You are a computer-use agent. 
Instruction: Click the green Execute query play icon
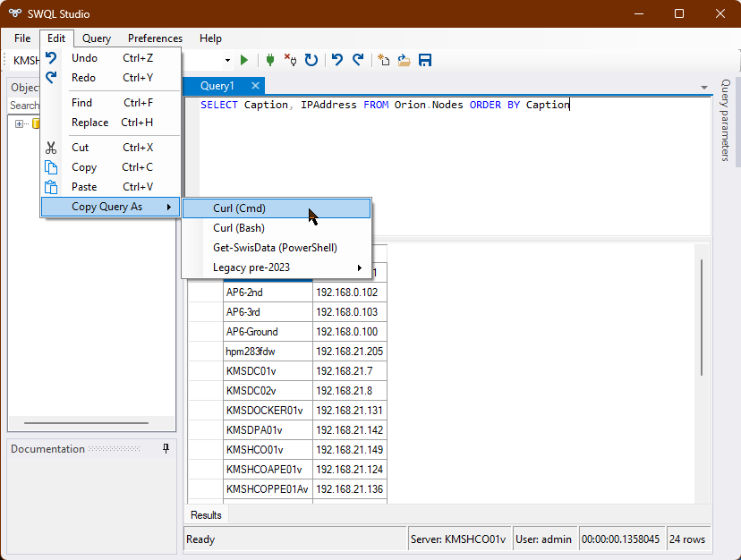click(x=244, y=60)
